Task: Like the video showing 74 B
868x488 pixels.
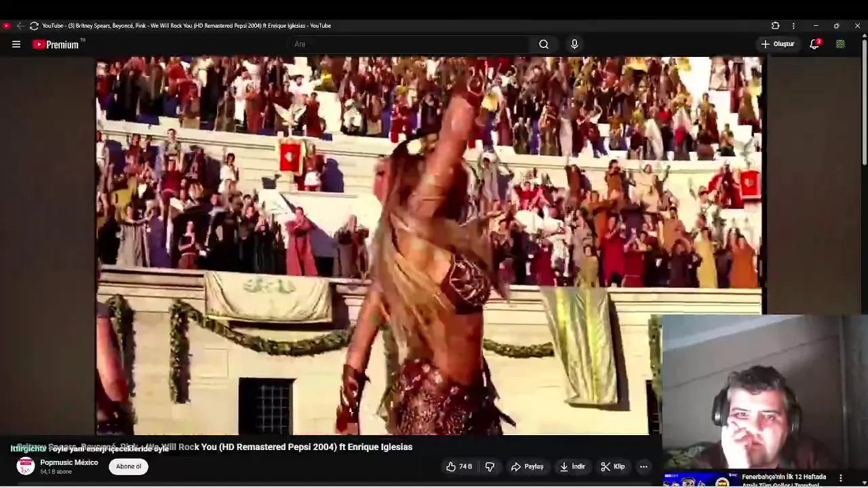Action: (459, 466)
